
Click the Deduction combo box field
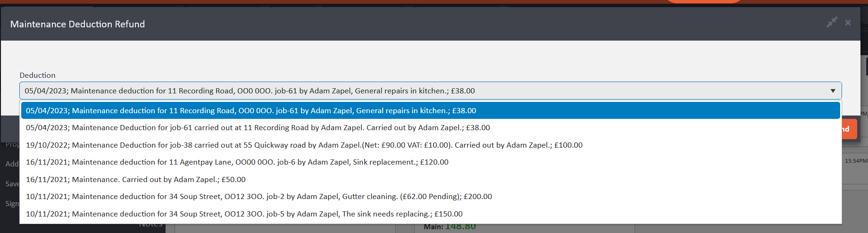pyautogui.click(x=425, y=91)
